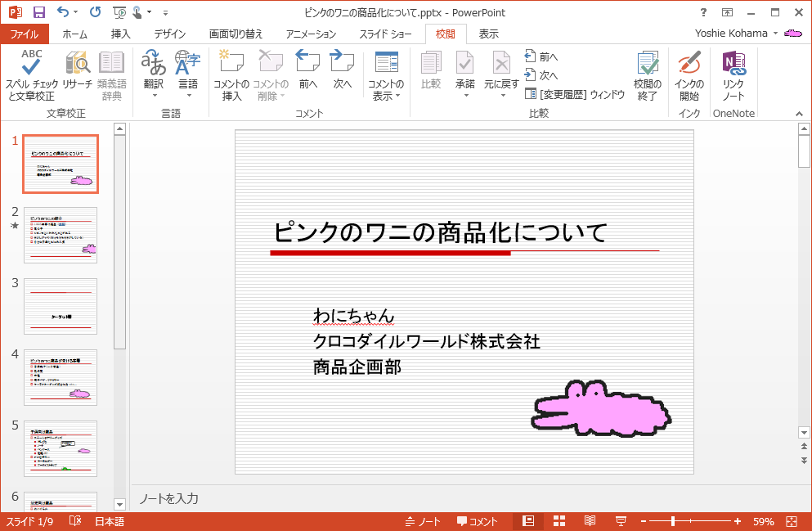The height and width of the screenshot is (531, 812).
Task: Open the Show Comments (コメントの表示) dropdown
Action: [x=386, y=90]
